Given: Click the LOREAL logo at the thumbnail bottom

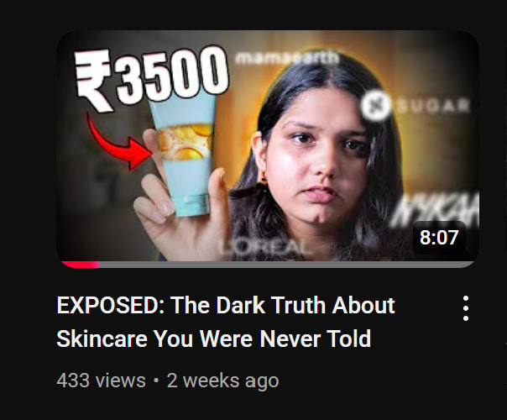Looking at the screenshot, I should click(265, 248).
